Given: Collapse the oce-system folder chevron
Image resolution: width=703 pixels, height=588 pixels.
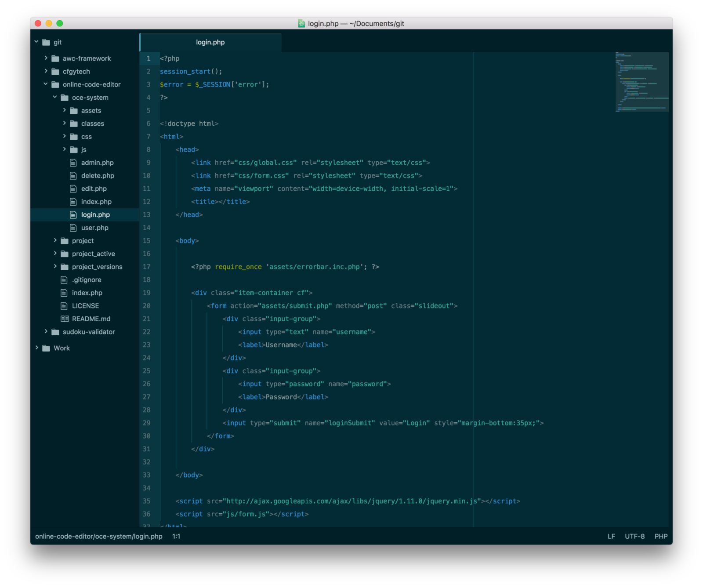Looking at the screenshot, I should point(55,97).
